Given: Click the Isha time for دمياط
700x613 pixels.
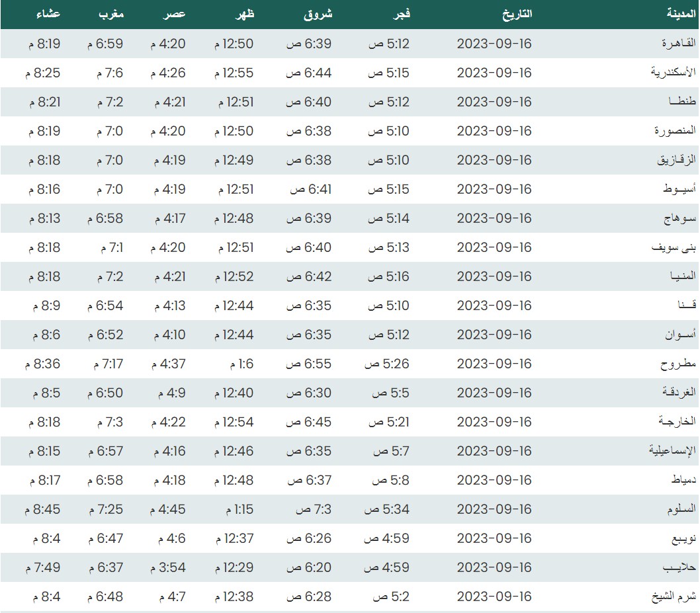Looking at the screenshot, I should [x=44, y=480].
